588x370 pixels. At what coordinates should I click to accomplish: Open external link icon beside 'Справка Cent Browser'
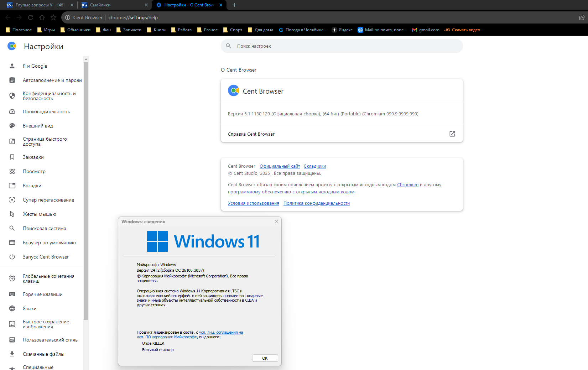pyautogui.click(x=452, y=134)
